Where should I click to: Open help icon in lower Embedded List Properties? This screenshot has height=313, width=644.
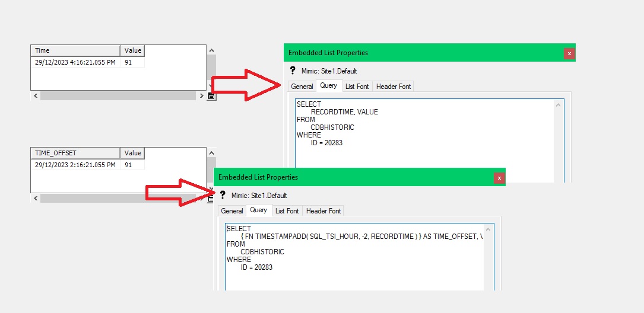[x=223, y=195]
